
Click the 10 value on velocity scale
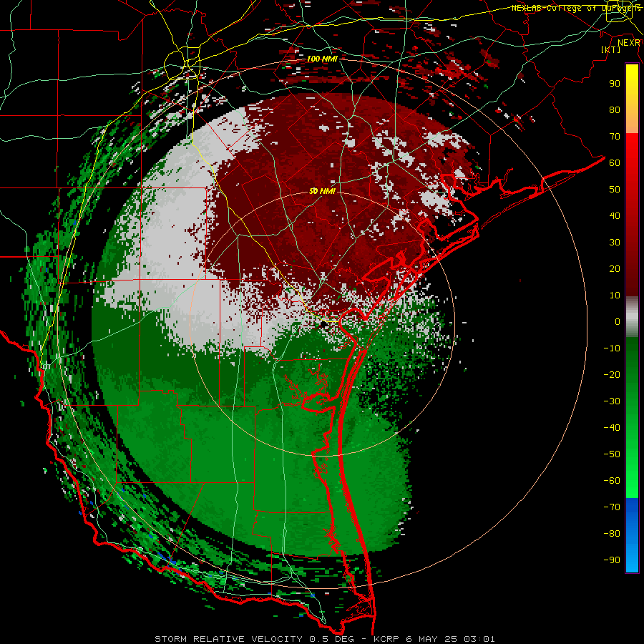click(615, 296)
